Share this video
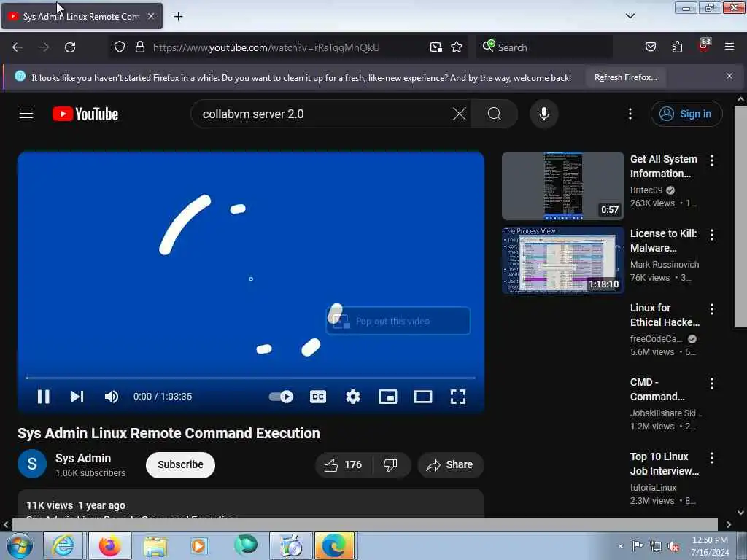 450,464
